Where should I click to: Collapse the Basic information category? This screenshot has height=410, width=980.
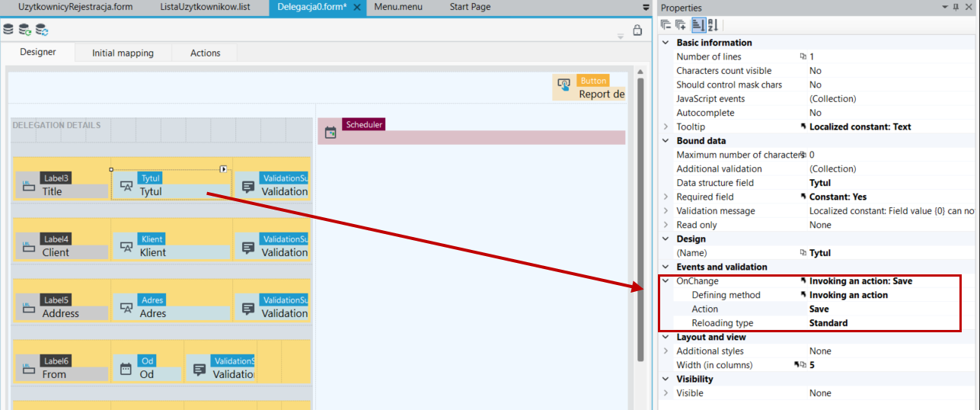pyautogui.click(x=666, y=43)
